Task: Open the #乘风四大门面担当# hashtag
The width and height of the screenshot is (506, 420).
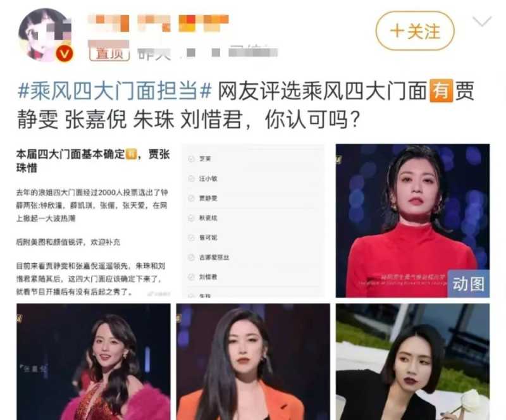Action: (x=114, y=90)
